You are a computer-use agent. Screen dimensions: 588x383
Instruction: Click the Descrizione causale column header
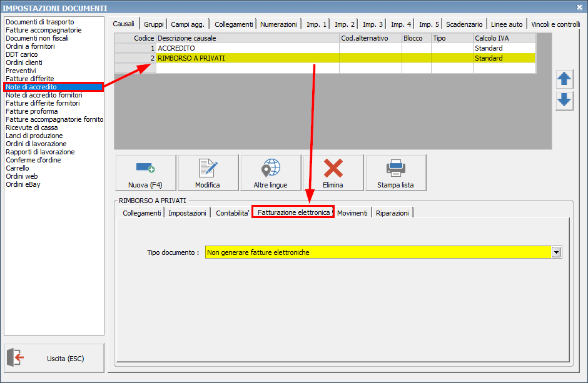point(248,38)
